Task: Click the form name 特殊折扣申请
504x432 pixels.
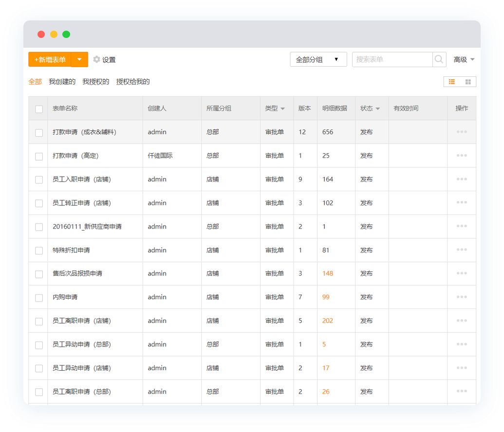Action: tap(71, 250)
